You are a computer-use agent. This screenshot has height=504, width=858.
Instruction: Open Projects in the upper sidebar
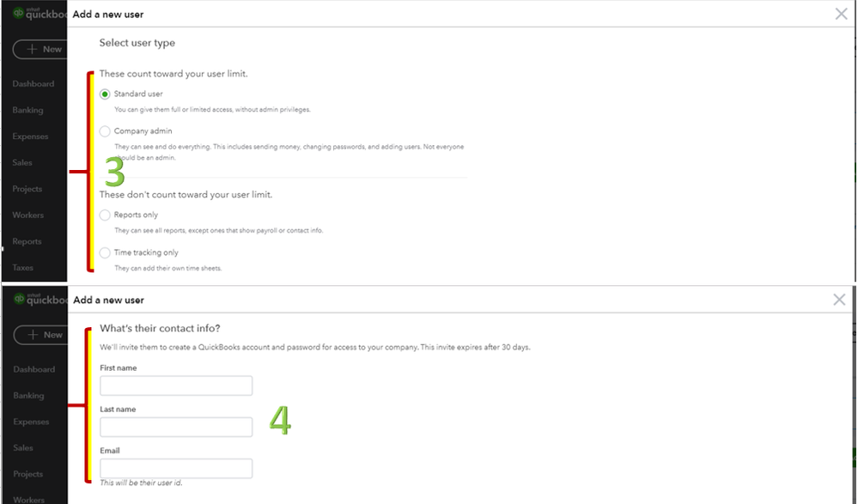(28, 189)
